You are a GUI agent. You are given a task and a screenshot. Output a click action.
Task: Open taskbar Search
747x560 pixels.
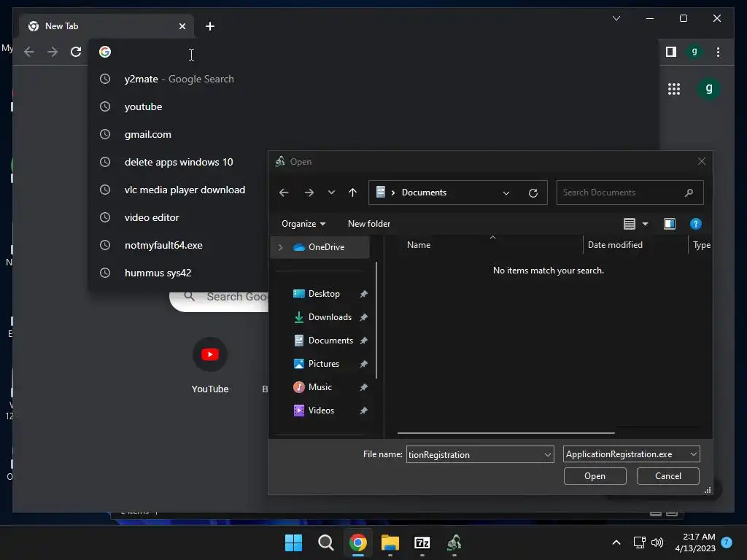pos(326,542)
